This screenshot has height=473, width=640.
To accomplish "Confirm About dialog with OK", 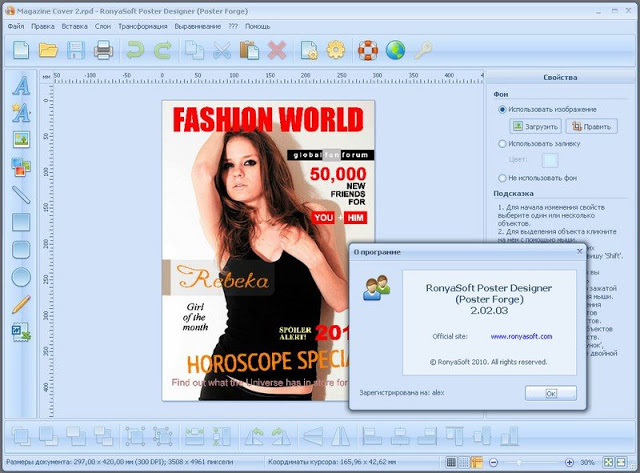I will pos(551,393).
